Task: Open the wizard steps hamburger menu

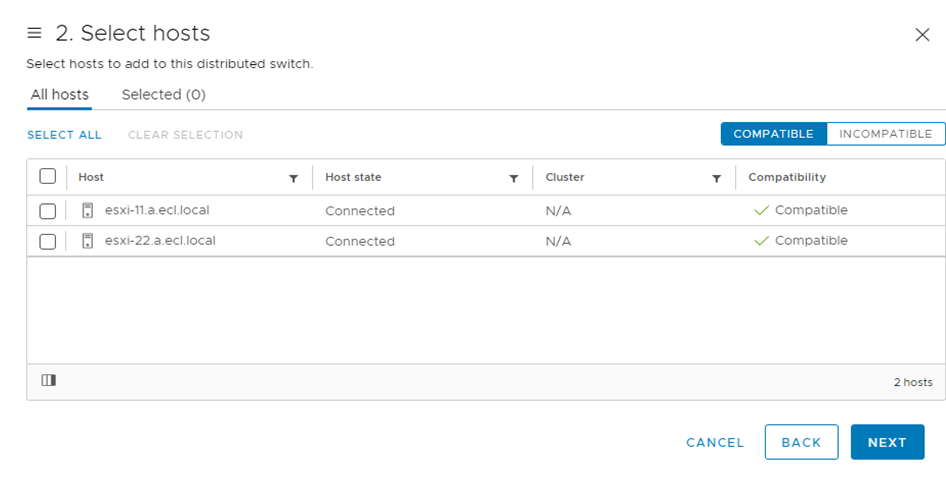Action: [34, 34]
